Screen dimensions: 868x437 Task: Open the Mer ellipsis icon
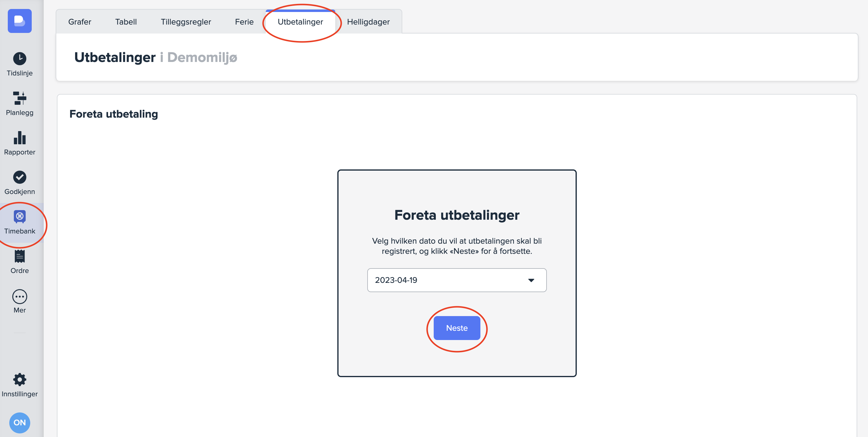pyautogui.click(x=19, y=297)
